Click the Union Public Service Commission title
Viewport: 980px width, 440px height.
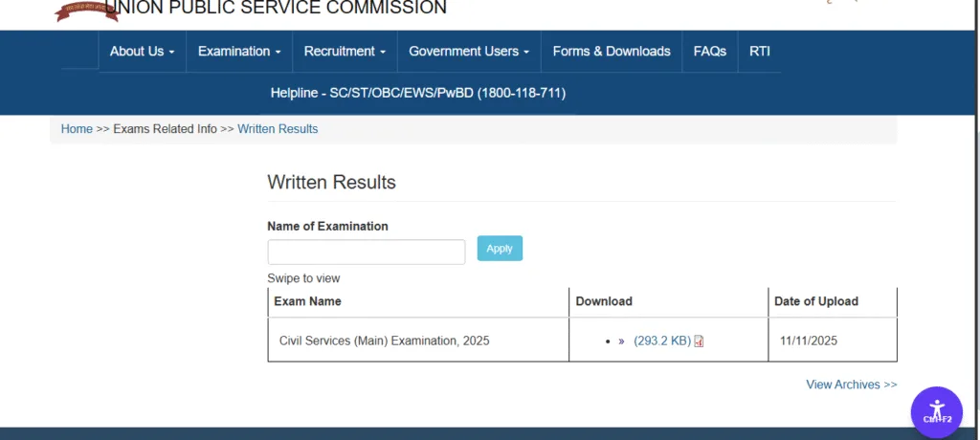pyautogui.click(x=276, y=8)
